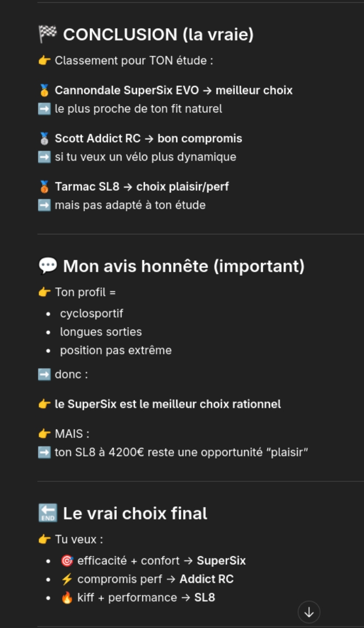This screenshot has height=628, width=364.
Task: Click the "longues sorties" bullet item
Action: (x=101, y=332)
